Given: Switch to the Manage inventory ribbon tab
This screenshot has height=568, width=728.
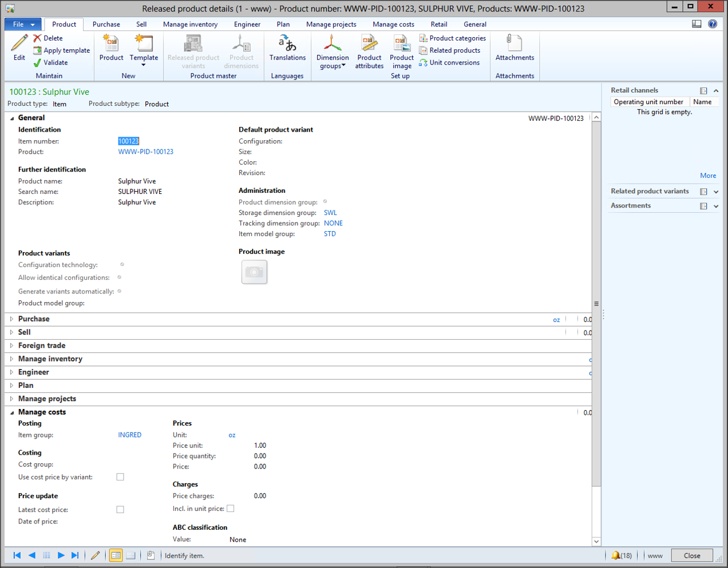Looking at the screenshot, I should [x=190, y=25].
